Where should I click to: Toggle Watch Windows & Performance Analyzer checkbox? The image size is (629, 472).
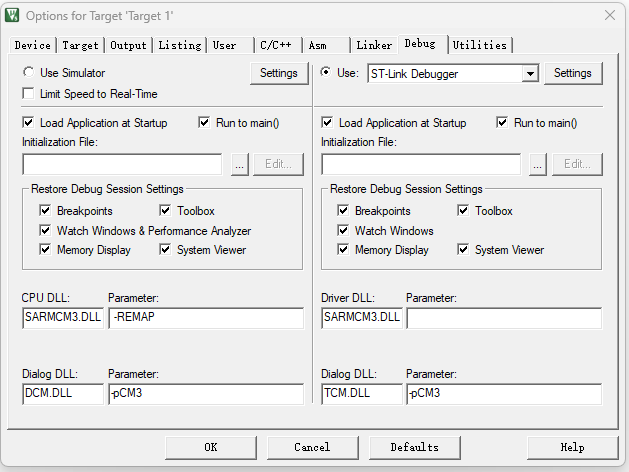tap(45, 231)
